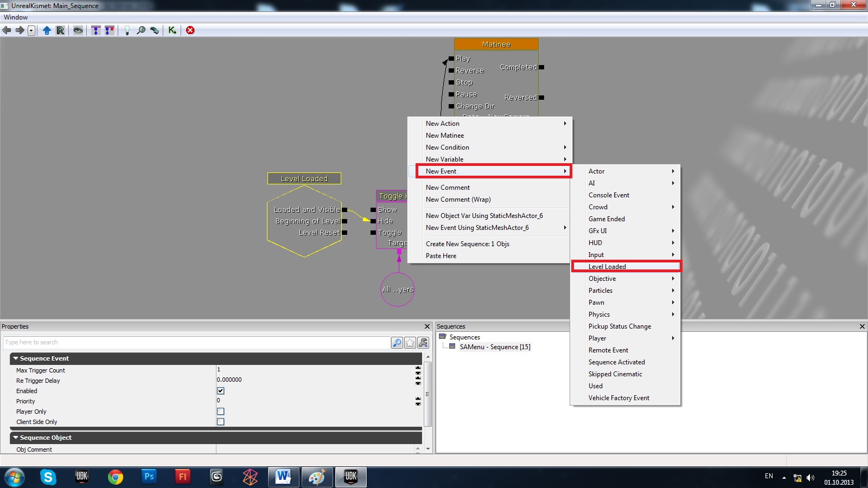Open the New Variable submenu
The width and height of the screenshot is (868, 488).
490,159
